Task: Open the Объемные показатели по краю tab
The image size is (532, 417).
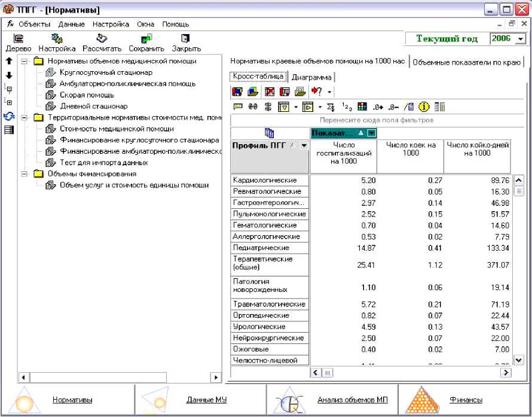Action: (x=467, y=62)
